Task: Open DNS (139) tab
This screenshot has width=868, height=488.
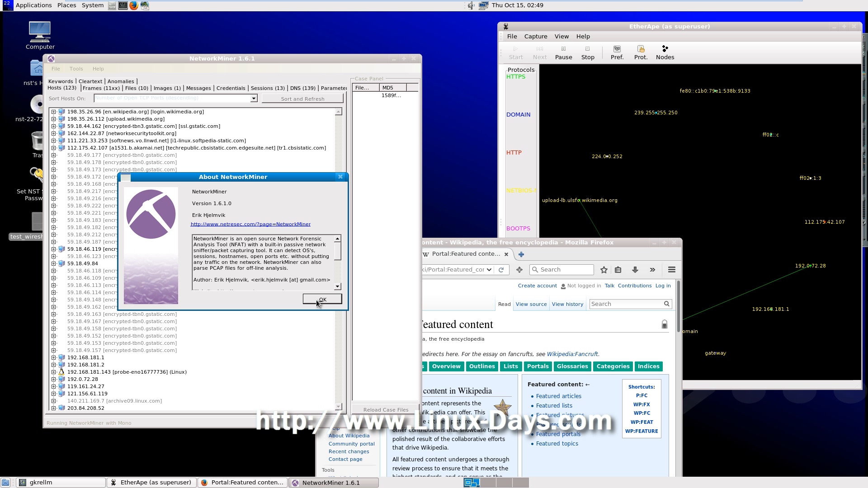Action: point(302,88)
